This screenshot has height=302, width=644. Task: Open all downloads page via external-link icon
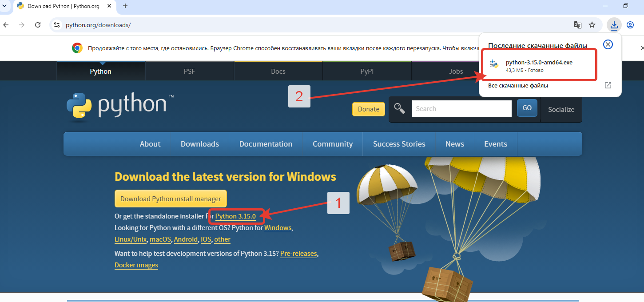pos(608,85)
